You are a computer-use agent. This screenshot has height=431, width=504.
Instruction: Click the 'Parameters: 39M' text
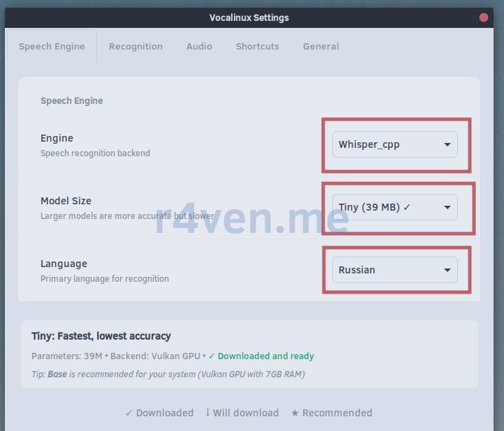click(x=67, y=356)
